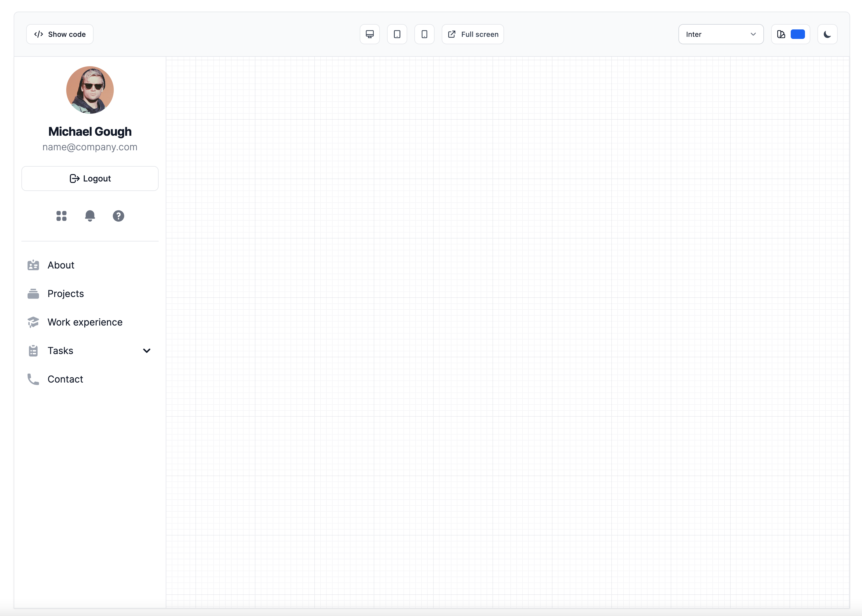The height and width of the screenshot is (616, 862).
Task: Enable full screen preview mode
Action: pyautogui.click(x=473, y=34)
